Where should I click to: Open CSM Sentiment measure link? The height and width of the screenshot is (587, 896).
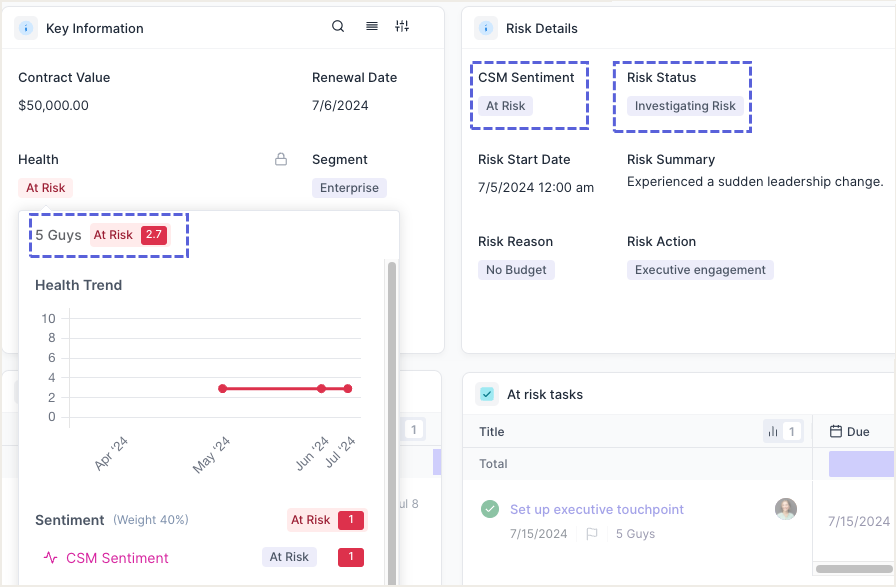pyautogui.click(x=117, y=558)
